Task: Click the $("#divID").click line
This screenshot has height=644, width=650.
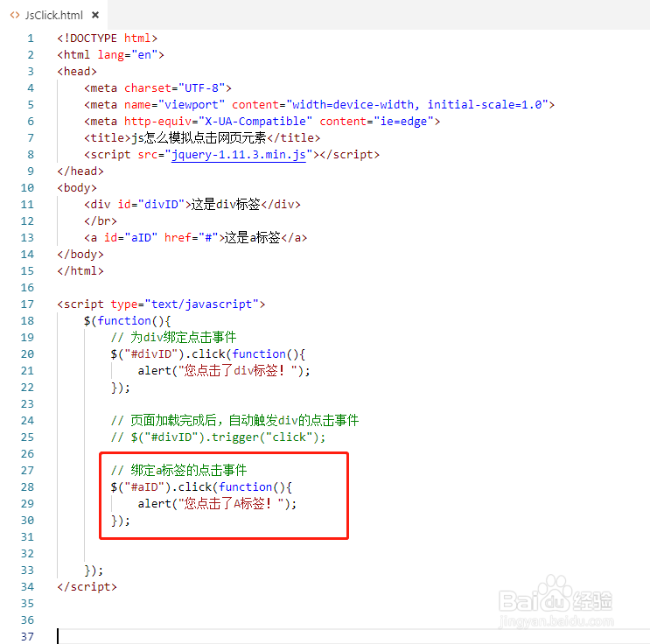Action: click(x=208, y=354)
